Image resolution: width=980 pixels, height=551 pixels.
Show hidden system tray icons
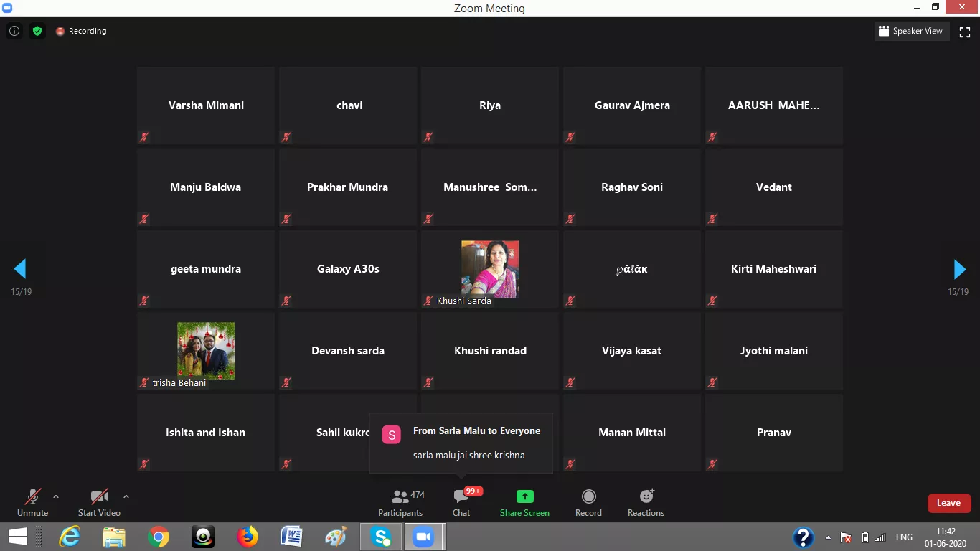tap(829, 537)
